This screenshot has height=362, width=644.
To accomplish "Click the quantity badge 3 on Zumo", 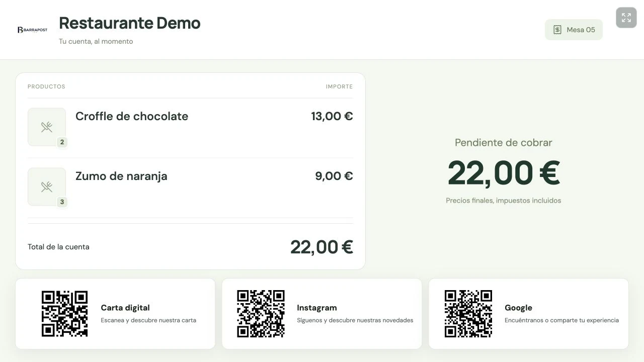I will [x=62, y=202].
